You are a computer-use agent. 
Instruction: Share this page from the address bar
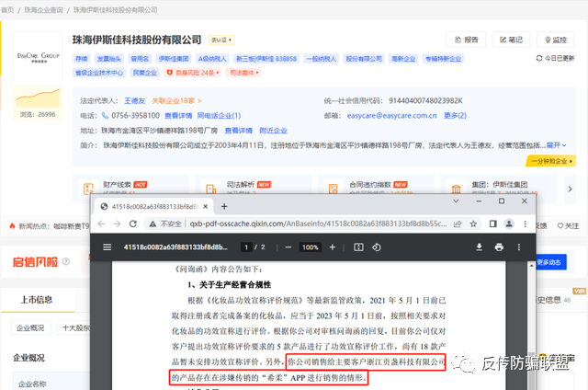click(458, 224)
